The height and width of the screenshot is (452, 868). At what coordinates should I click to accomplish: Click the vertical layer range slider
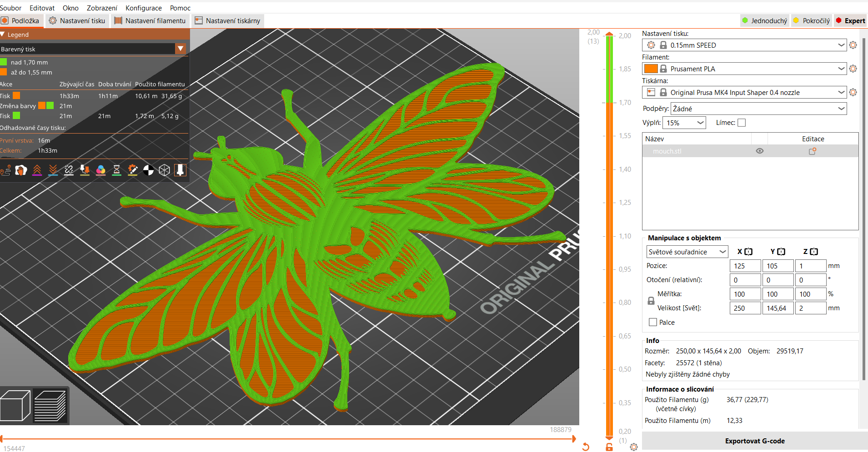point(609,227)
